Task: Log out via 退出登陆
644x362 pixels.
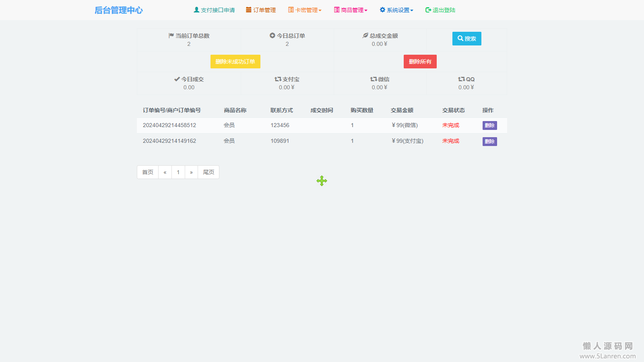Action: 440,10
